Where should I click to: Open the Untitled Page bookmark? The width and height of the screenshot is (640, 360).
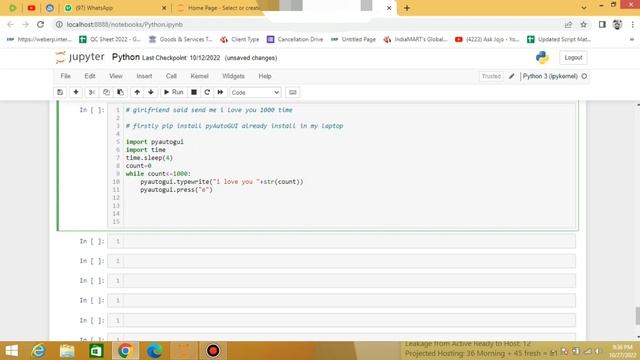pyautogui.click(x=353, y=39)
